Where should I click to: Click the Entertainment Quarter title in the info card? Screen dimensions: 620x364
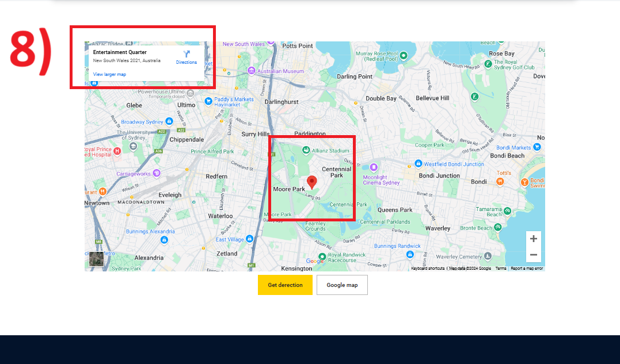(x=120, y=52)
